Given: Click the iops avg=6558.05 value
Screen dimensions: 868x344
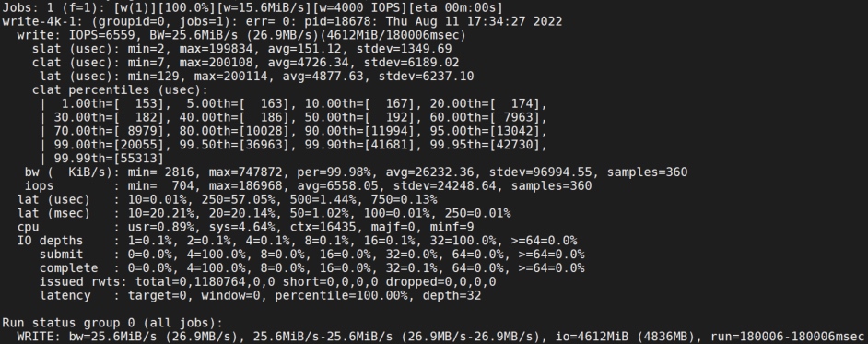Looking at the screenshot, I should 311,186.
